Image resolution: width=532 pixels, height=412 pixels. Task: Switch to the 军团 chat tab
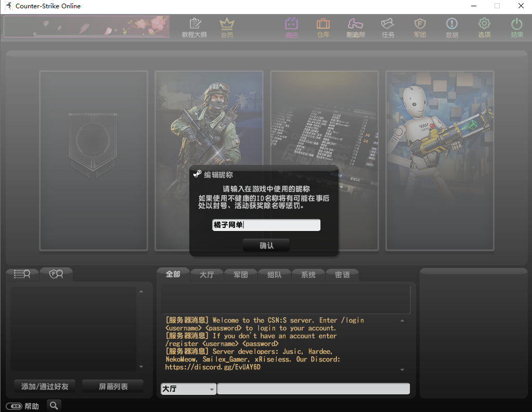[240, 275]
